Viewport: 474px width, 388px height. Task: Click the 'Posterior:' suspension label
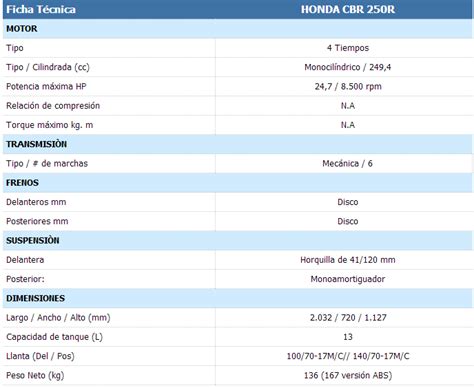(25, 279)
